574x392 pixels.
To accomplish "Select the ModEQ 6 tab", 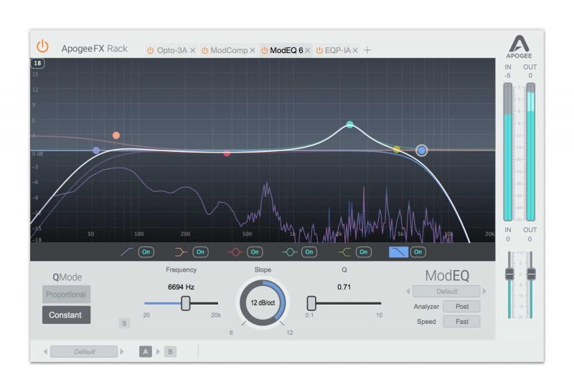I will pos(286,50).
